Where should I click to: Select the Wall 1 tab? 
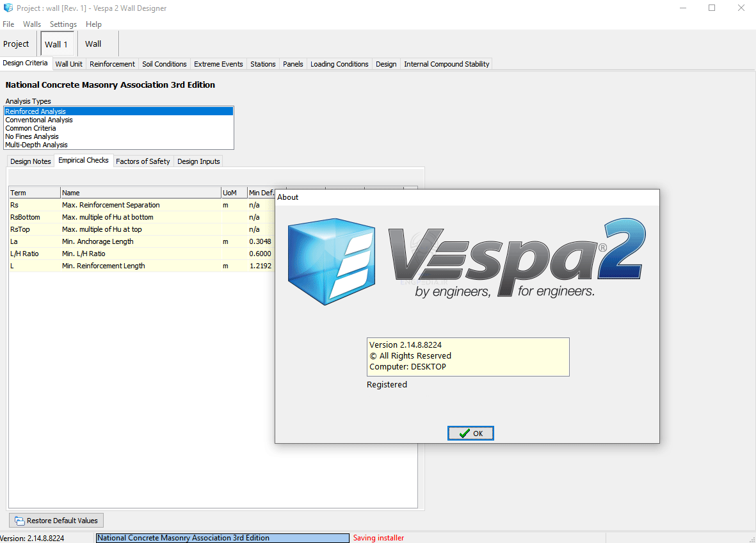(x=56, y=44)
